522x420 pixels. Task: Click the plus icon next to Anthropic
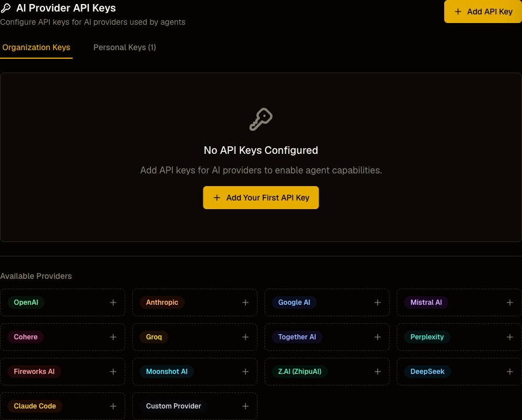(245, 302)
